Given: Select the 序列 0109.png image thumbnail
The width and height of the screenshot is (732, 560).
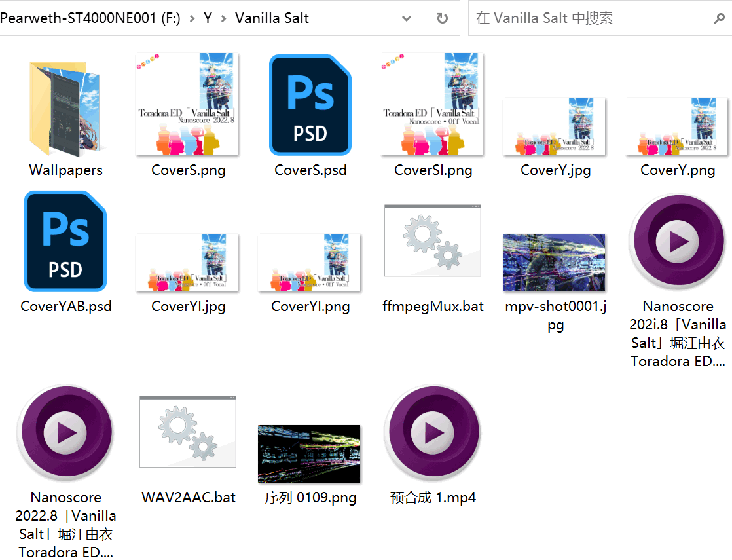Looking at the screenshot, I should point(309,453).
